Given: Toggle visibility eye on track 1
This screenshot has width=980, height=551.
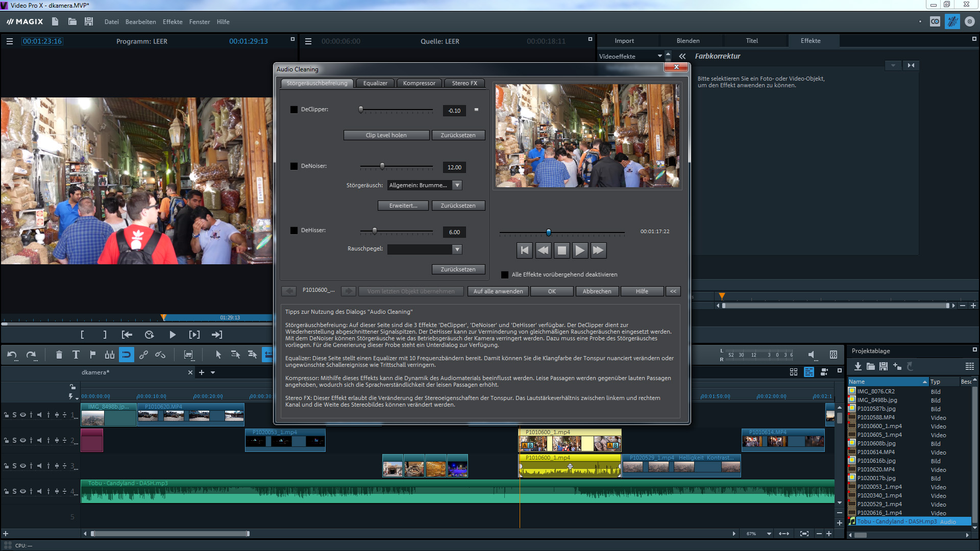Looking at the screenshot, I should coord(22,415).
